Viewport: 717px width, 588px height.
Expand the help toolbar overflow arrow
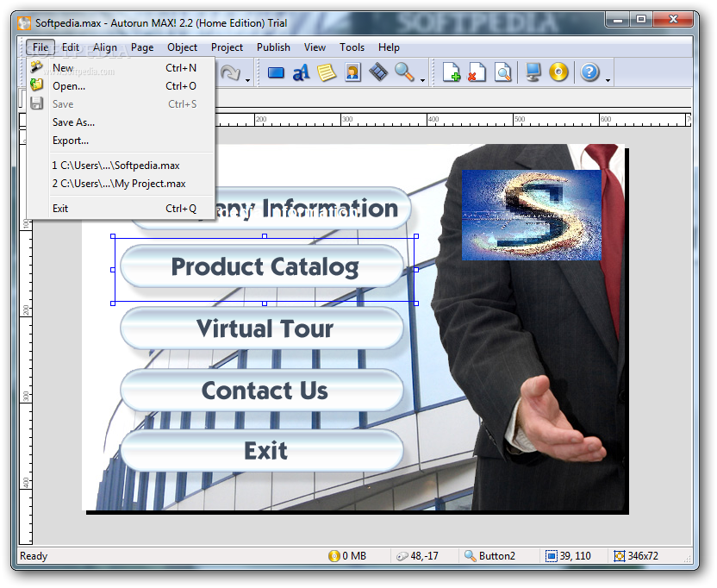tap(608, 80)
